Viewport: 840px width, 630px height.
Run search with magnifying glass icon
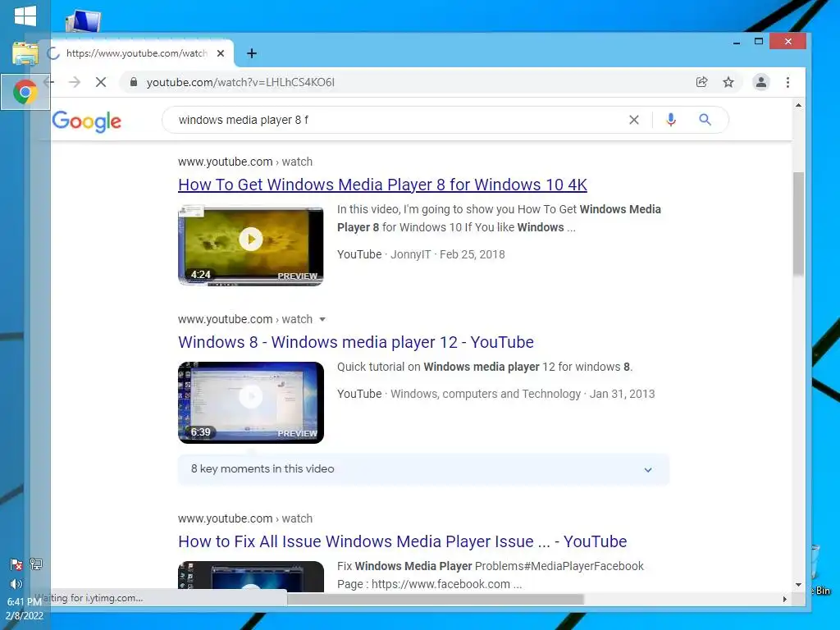[x=705, y=120]
